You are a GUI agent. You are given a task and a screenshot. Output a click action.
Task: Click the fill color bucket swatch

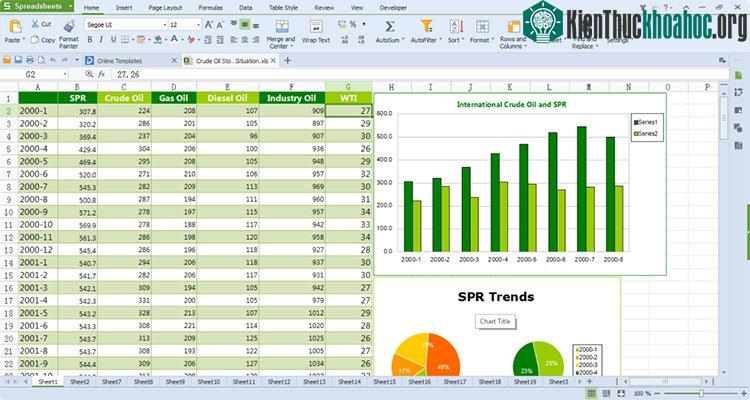pyautogui.click(x=158, y=40)
